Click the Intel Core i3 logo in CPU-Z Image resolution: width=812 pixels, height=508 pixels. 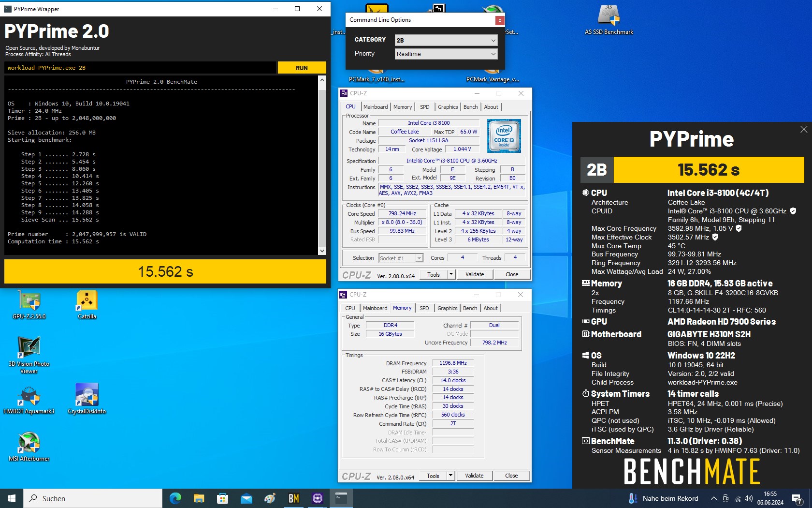pos(504,136)
